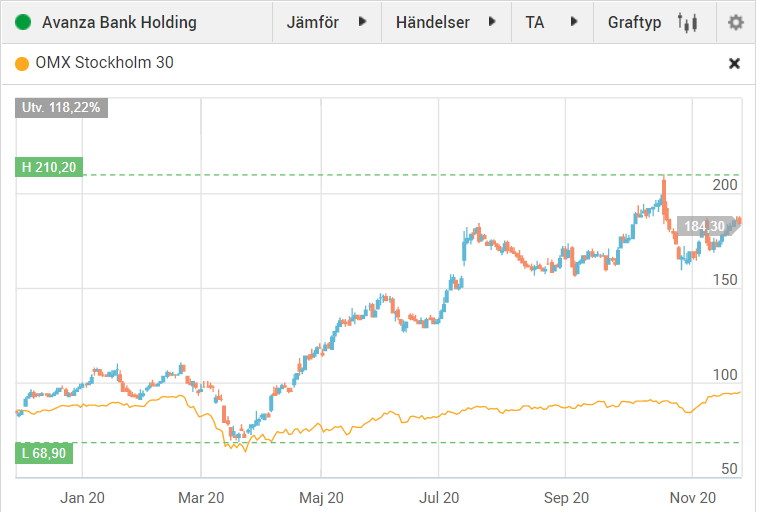
Task: Click the Jan 20 axis label
Action: coord(82,497)
